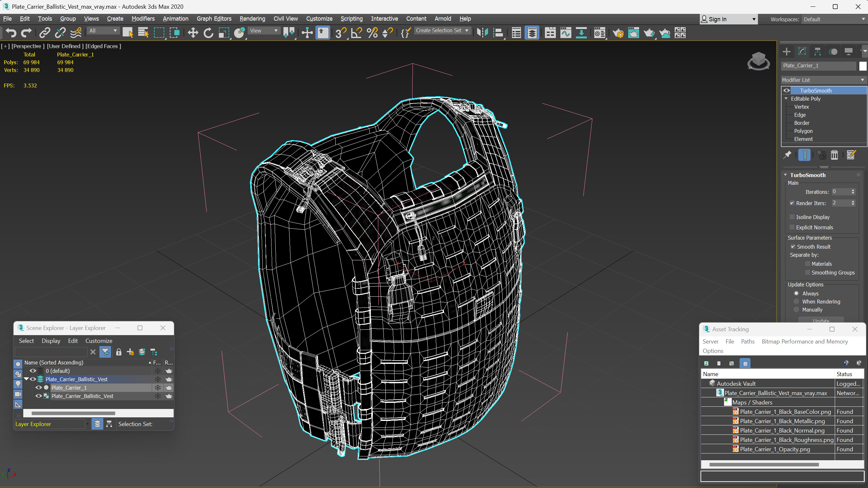Click the Perspective viewport label
The image size is (868, 488).
(28, 46)
